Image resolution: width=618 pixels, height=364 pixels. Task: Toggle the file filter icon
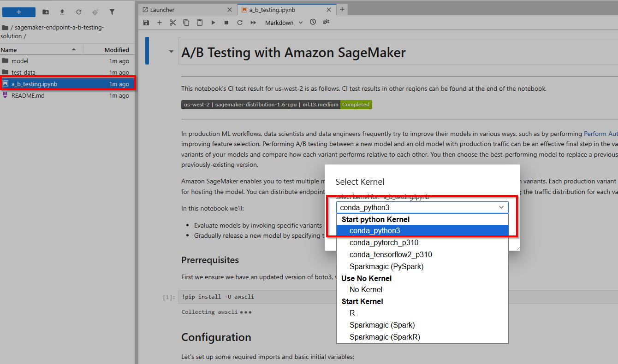pos(112,12)
